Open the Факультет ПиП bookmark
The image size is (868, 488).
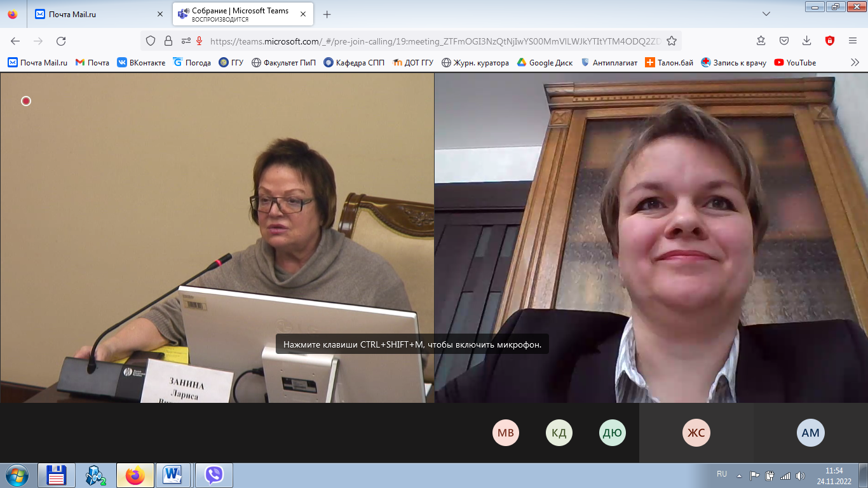(284, 62)
